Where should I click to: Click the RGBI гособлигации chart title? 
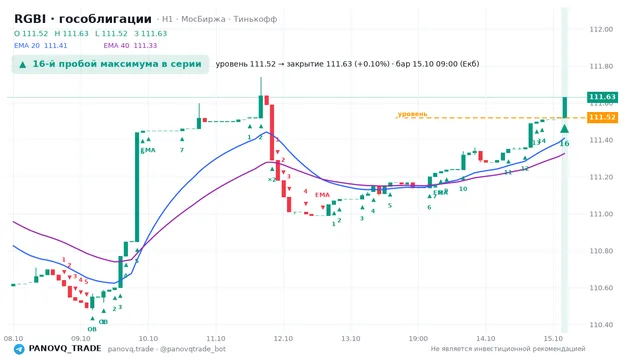[x=83, y=19]
